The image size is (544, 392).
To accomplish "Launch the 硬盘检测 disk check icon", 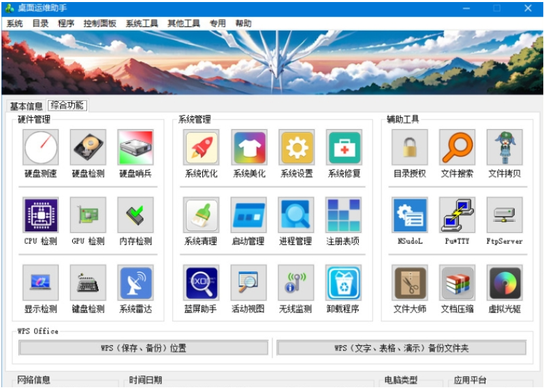I will point(88,148).
